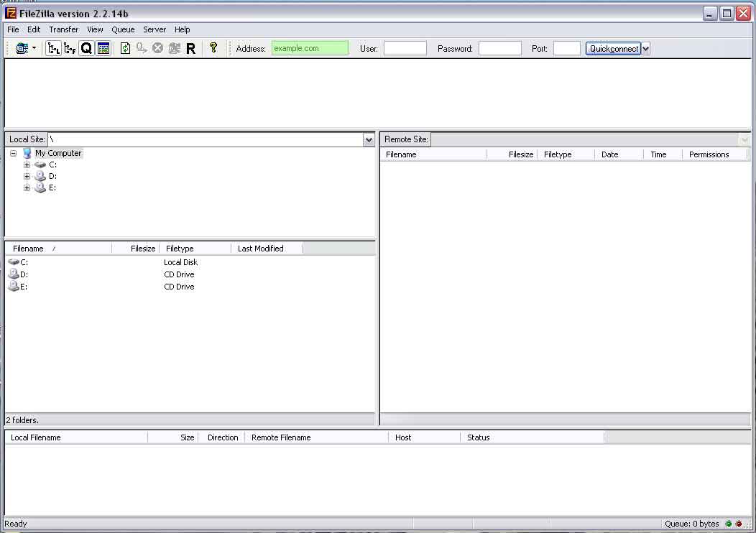756x533 pixels.
Task: Click the Status column header in the queue
Action: (x=533, y=437)
